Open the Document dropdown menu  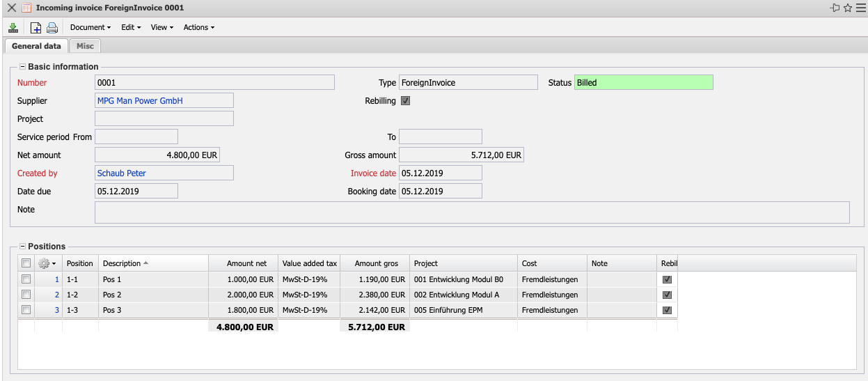90,28
